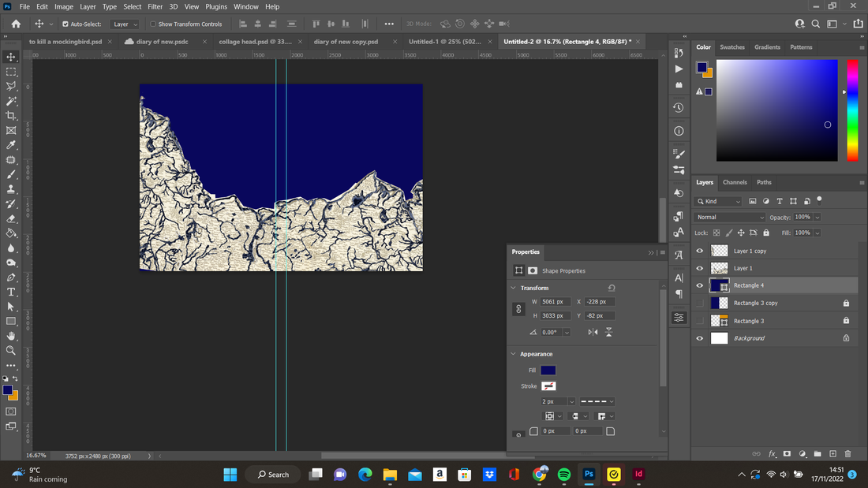Click the Search icon in options bar

(815, 24)
